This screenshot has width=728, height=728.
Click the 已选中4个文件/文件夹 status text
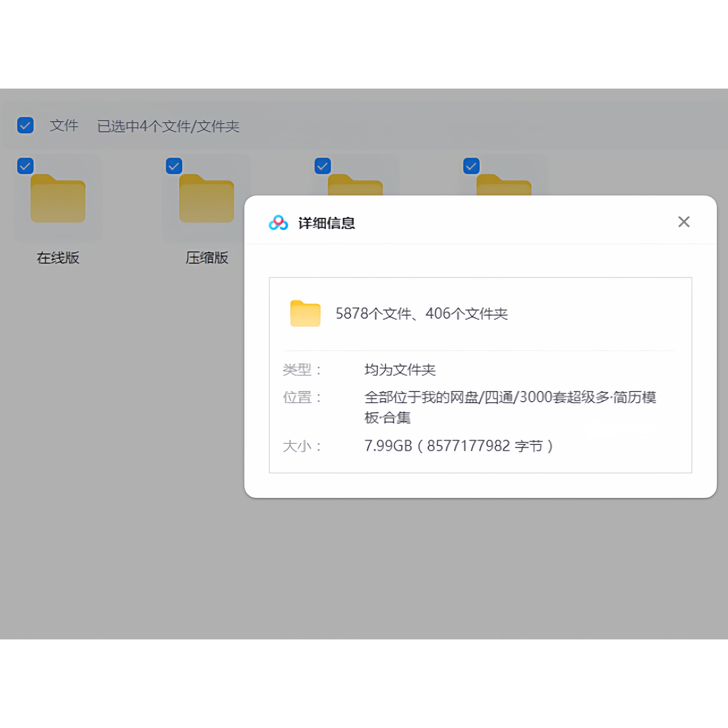click(x=168, y=126)
